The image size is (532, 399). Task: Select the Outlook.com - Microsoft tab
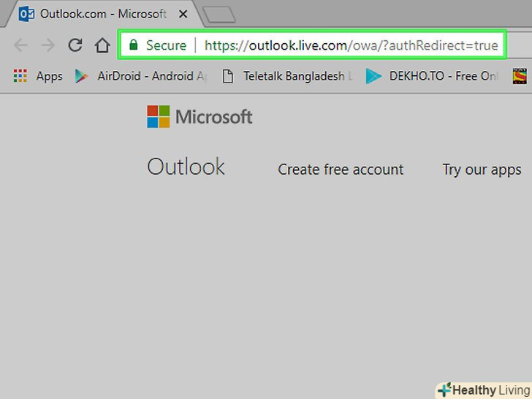[103, 14]
